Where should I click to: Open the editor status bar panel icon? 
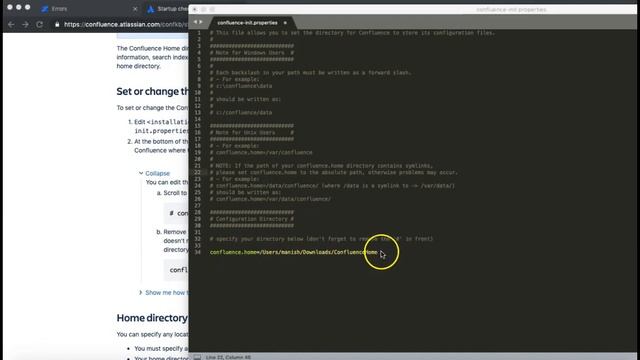tap(197, 357)
